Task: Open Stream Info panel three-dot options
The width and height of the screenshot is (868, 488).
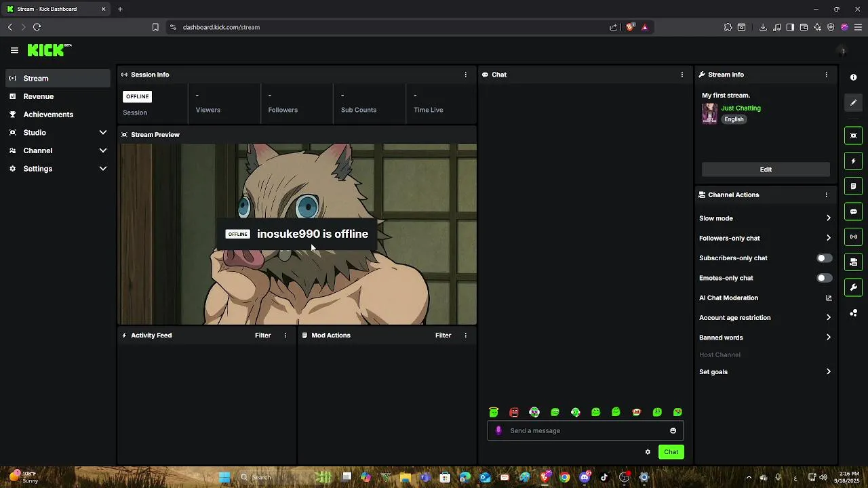Action: [826, 75]
